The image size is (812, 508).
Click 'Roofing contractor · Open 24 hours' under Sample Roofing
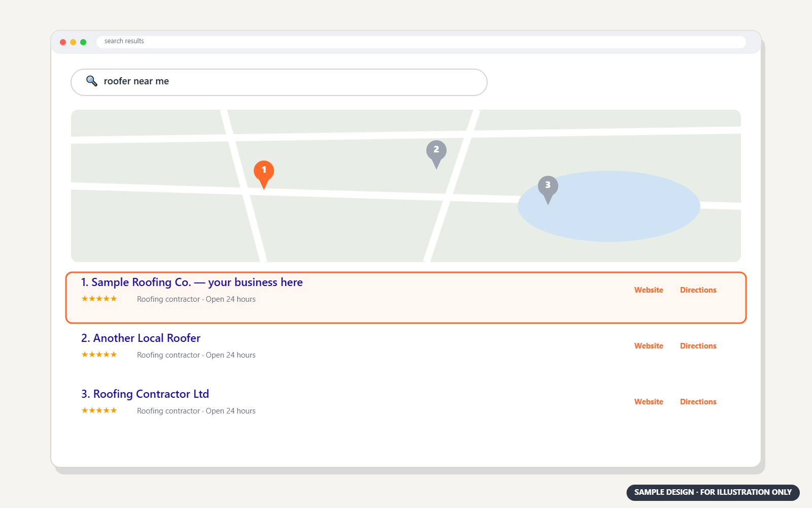click(196, 299)
